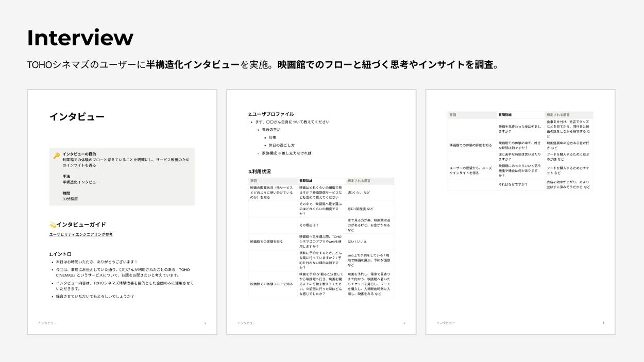The width and height of the screenshot is (644, 362).
Task: Click the large Interview slide title
Action: click(80, 38)
